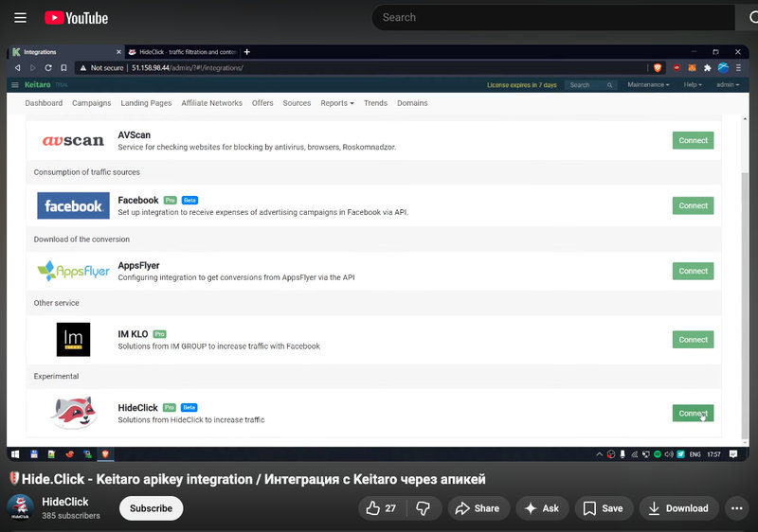Image resolution: width=758 pixels, height=532 pixels.
Task: Like the HideClick video
Action: (382, 508)
